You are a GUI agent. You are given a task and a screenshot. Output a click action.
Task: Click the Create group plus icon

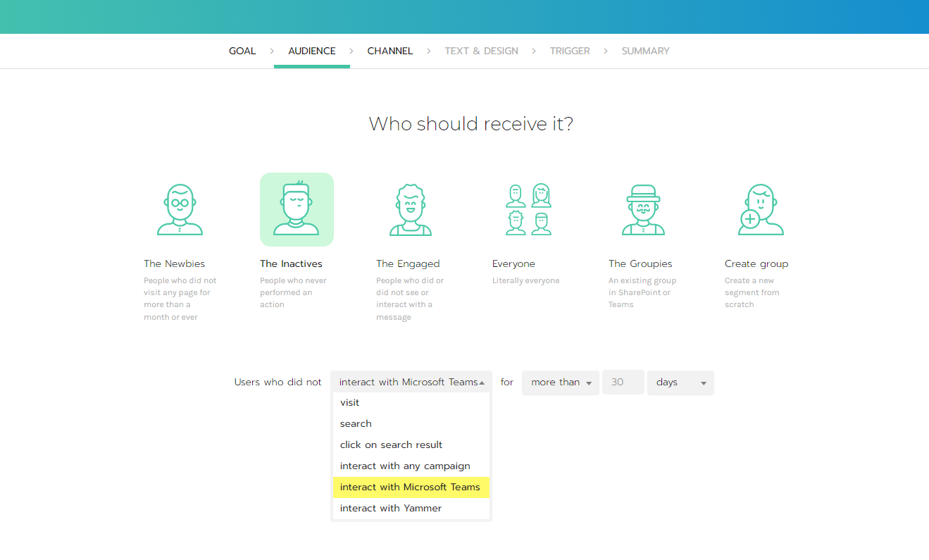point(761,209)
